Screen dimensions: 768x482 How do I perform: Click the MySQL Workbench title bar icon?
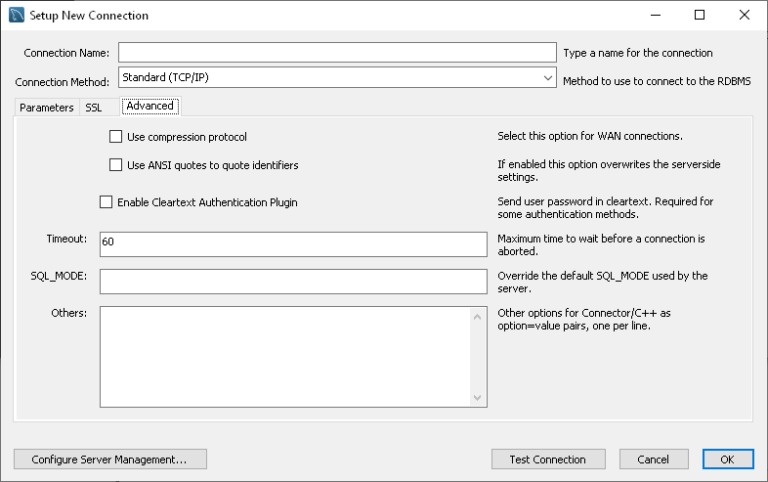(x=16, y=15)
